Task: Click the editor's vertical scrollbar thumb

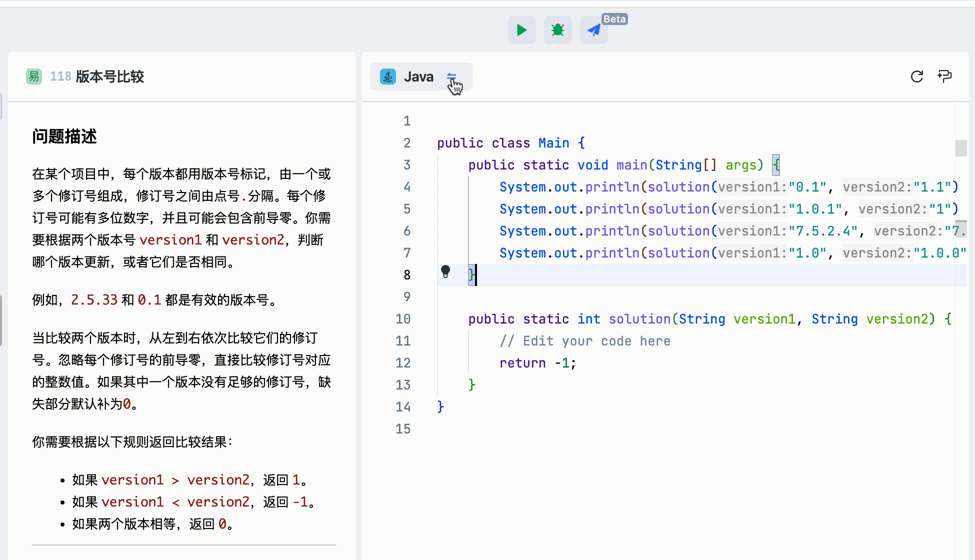Action: pos(960,148)
